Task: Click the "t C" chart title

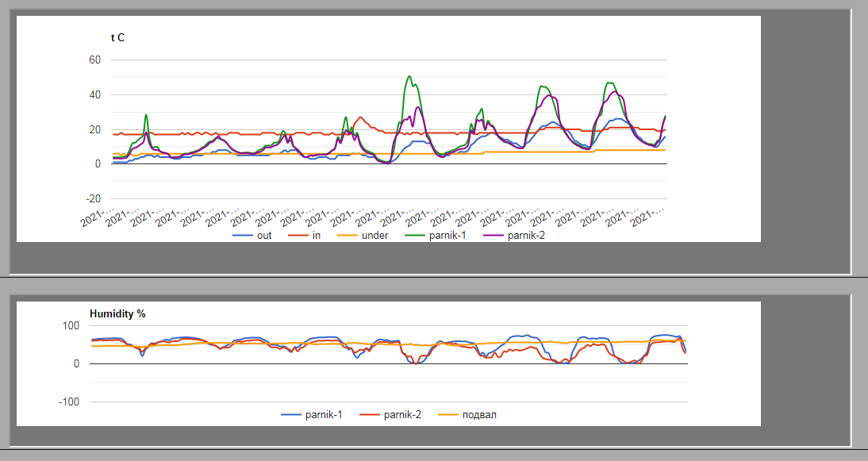Action: [117, 37]
